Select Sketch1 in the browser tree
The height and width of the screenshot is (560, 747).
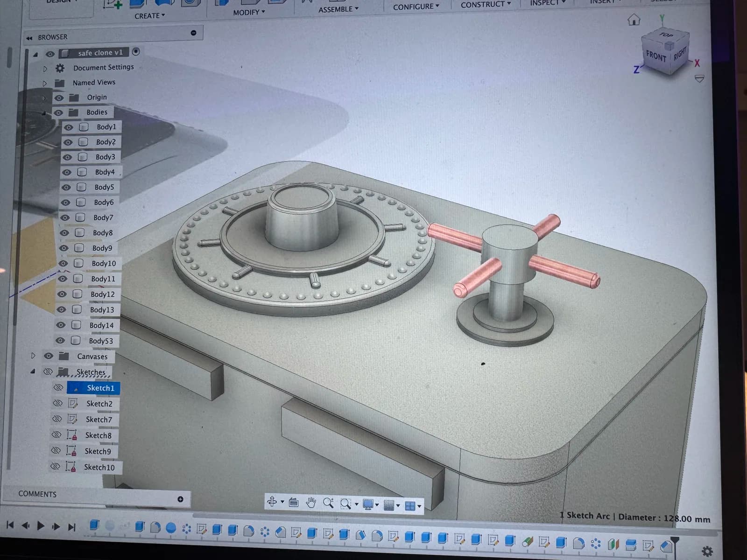point(93,388)
